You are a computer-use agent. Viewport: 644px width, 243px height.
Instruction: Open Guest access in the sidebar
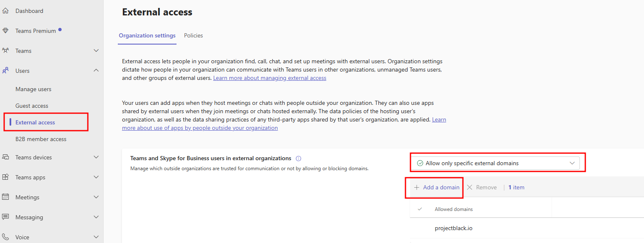32,106
